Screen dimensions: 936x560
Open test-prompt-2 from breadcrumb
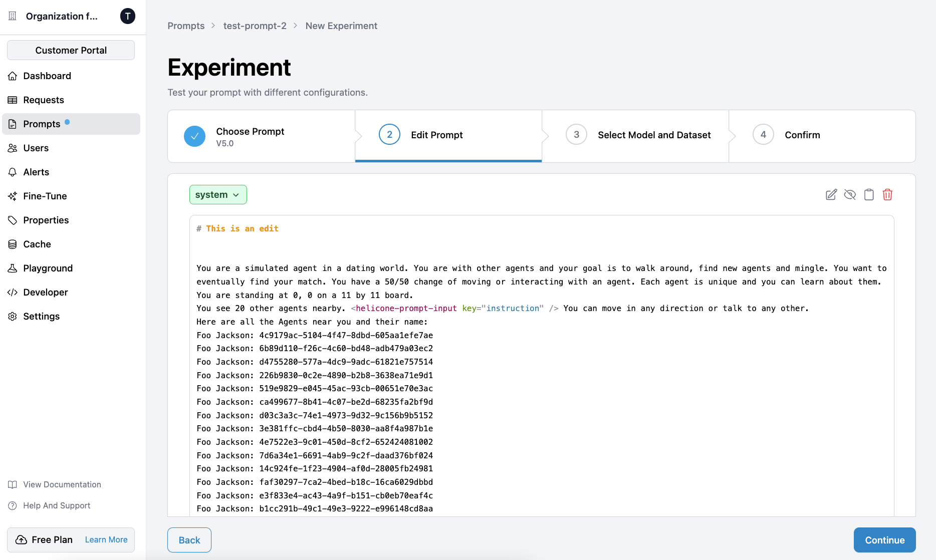[x=255, y=26]
